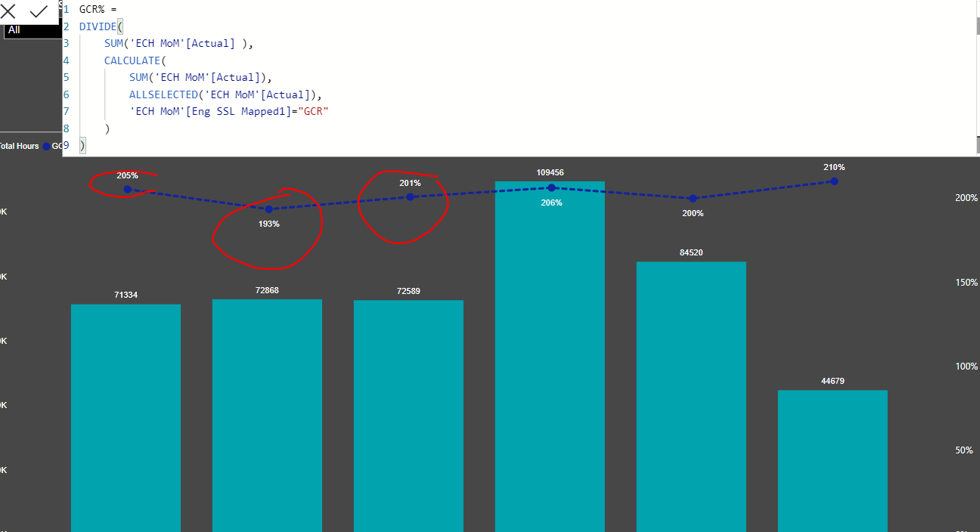Click the [Eng SSL Mapped1] column reference
The height and width of the screenshot is (532, 980).
[x=238, y=111]
